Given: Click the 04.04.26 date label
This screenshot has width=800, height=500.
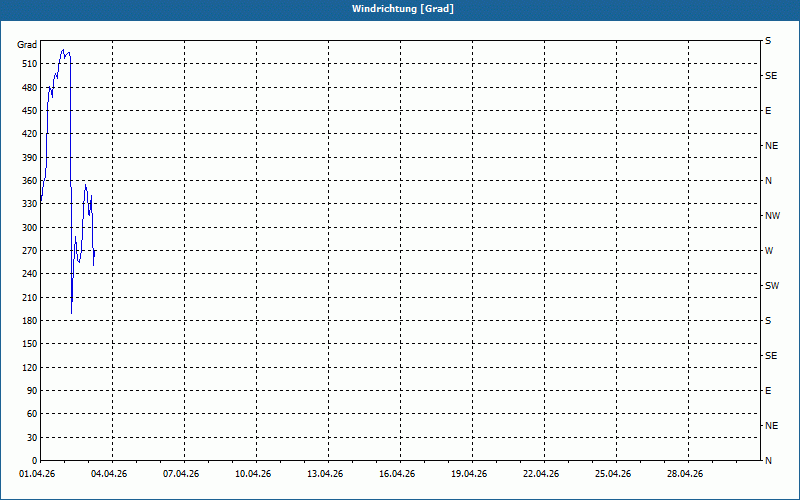Looking at the screenshot, I should point(111,474).
